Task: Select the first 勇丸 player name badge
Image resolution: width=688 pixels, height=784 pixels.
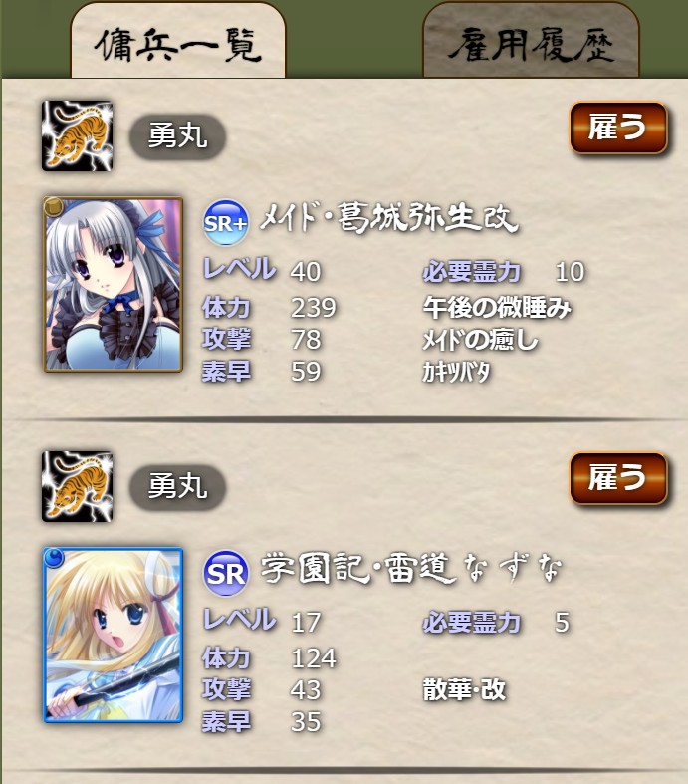Action: tap(178, 136)
